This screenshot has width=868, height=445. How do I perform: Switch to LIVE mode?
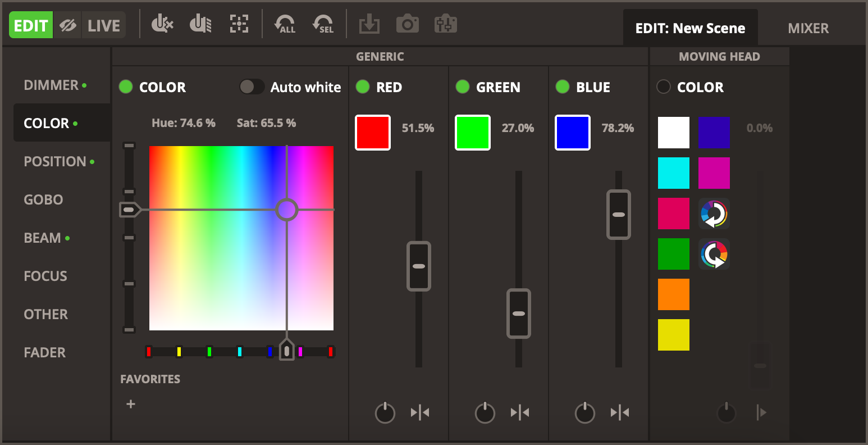coord(104,26)
